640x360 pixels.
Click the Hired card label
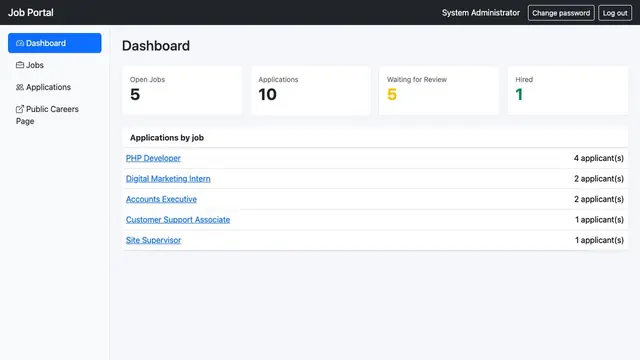[524, 80]
